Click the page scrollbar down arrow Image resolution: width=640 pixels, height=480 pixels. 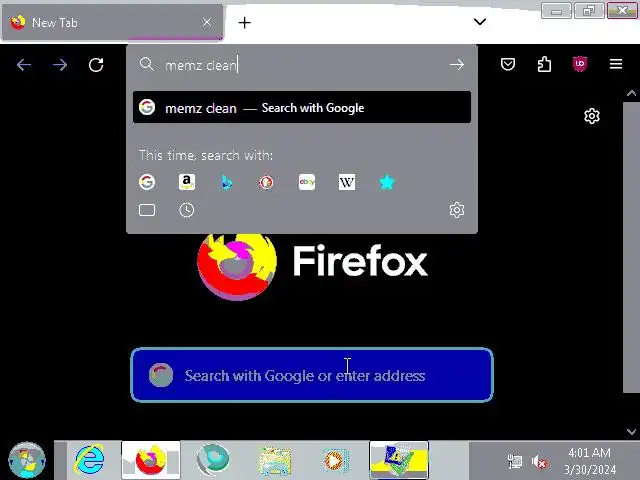click(x=631, y=431)
